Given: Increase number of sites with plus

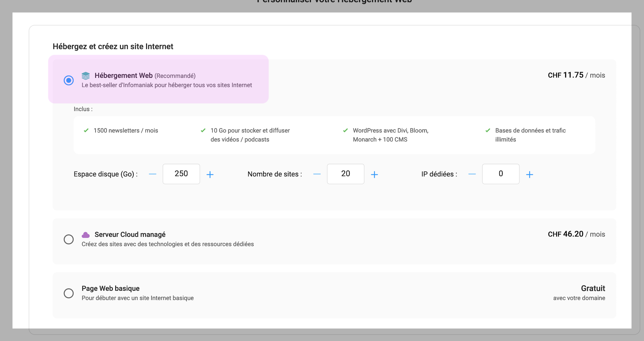Looking at the screenshot, I should [374, 174].
